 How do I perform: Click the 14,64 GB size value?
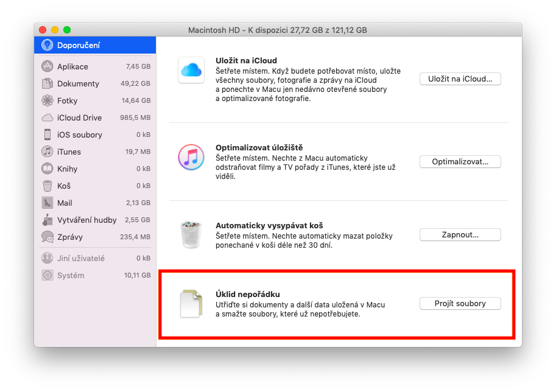[136, 100]
